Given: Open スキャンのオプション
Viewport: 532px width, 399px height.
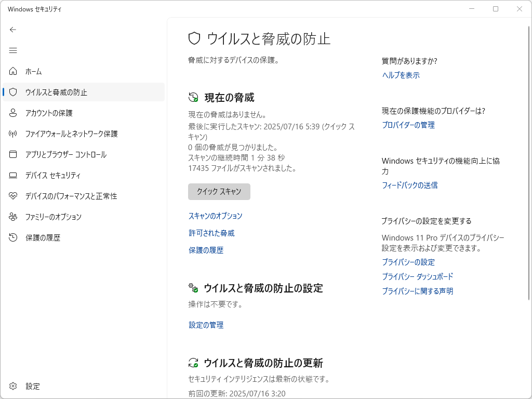Looking at the screenshot, I should (216, 216).
